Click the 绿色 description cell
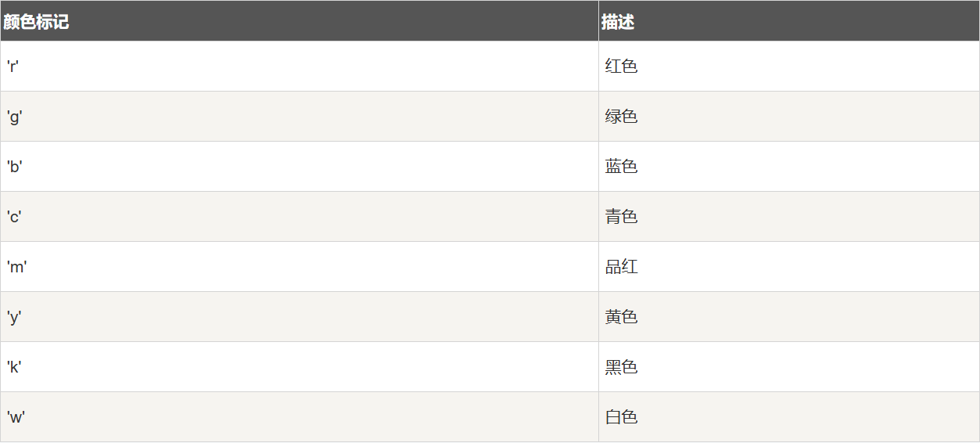Image resolution: width=980 pixels, height=443 pixels. coord(622,117)
